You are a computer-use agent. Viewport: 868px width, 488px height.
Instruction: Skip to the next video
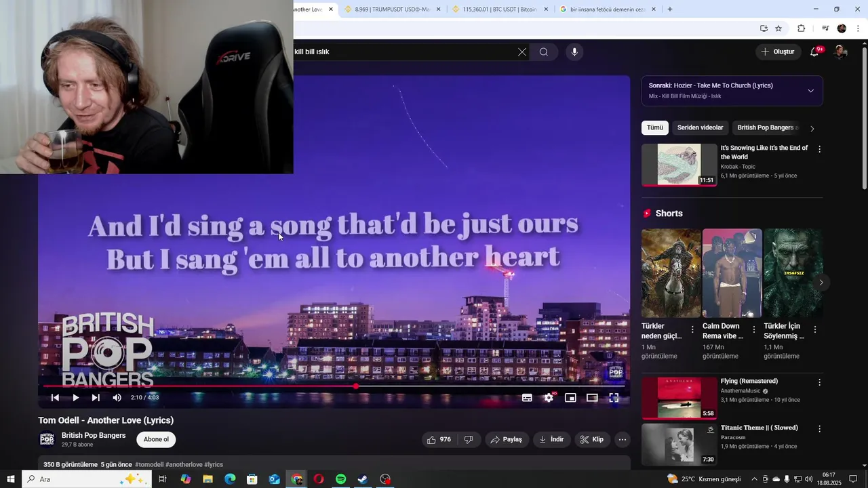pos(96,398)
